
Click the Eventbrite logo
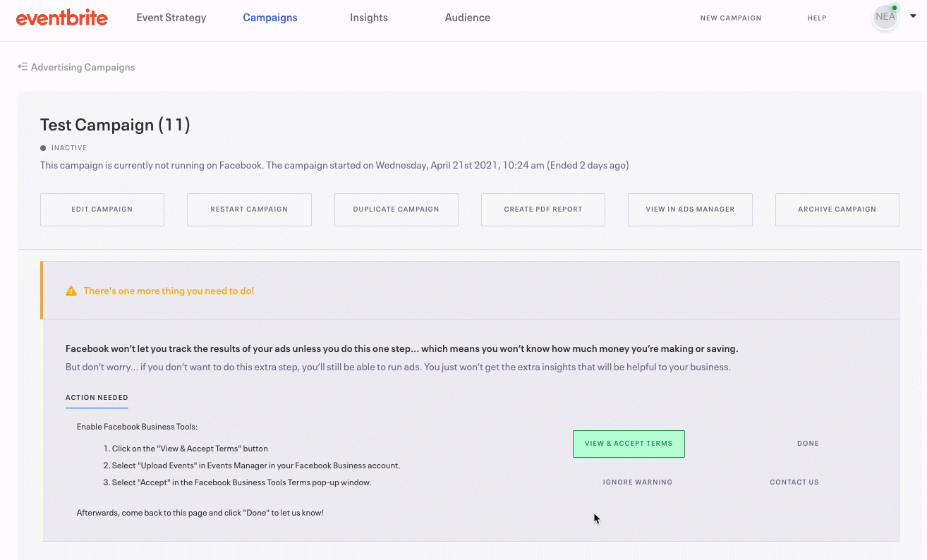pos(62,18)
